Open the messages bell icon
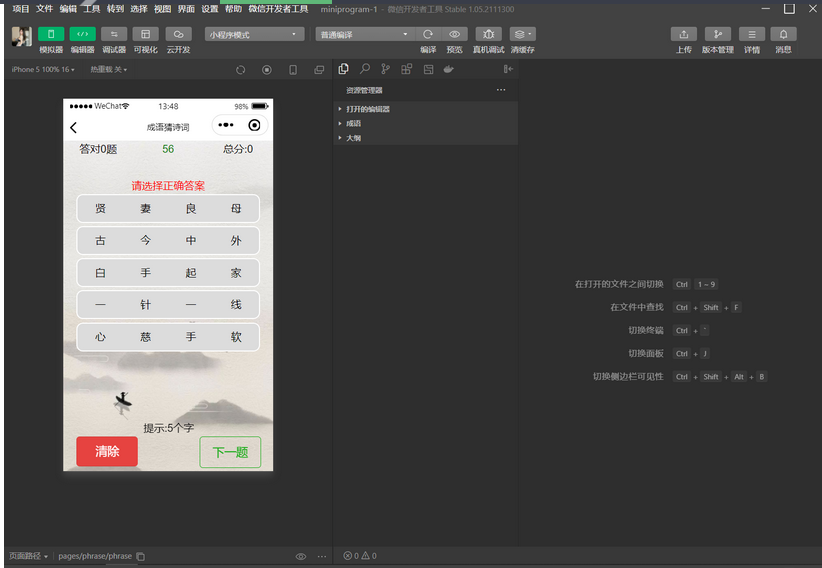This screenshot has width=822, height=568. [x=783, y=34]
